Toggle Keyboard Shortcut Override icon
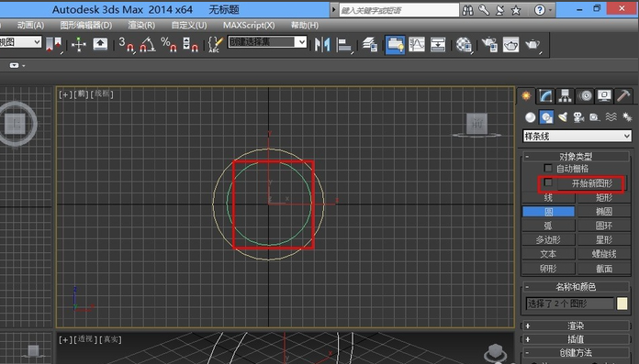Screen dimensions: 639x364 100,44
